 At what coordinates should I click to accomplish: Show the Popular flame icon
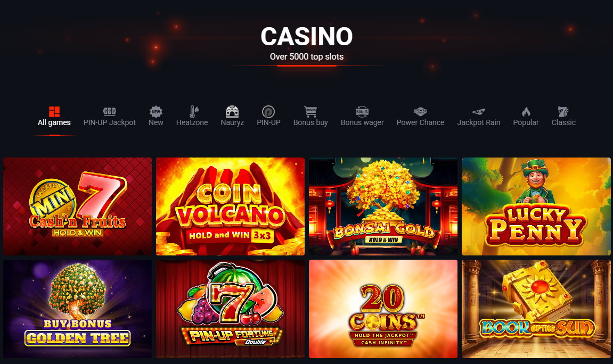click(x=526, y=112)
